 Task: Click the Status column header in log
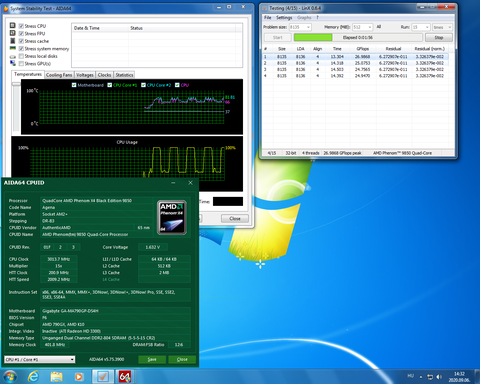click(x=182, y=28)
